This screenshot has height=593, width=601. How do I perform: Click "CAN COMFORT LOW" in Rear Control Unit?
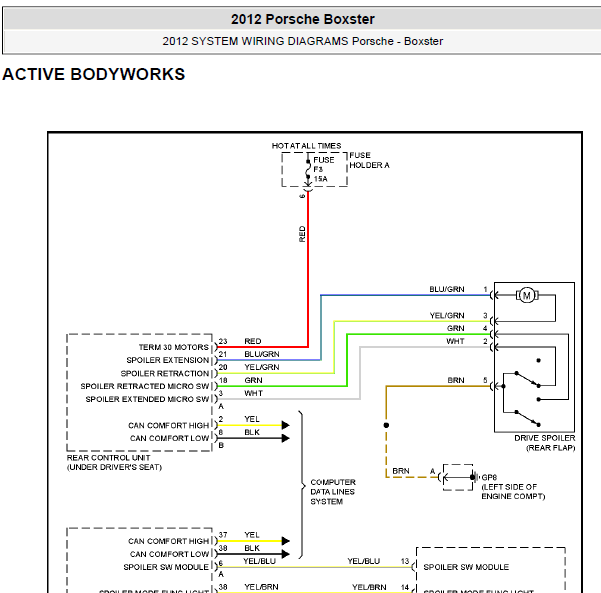(169, 438)
